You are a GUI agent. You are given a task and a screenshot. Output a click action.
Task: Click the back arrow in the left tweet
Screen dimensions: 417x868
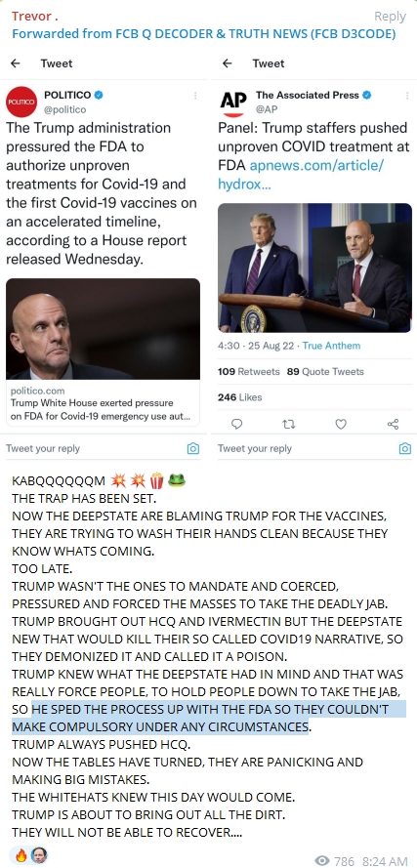pos(16,63)
